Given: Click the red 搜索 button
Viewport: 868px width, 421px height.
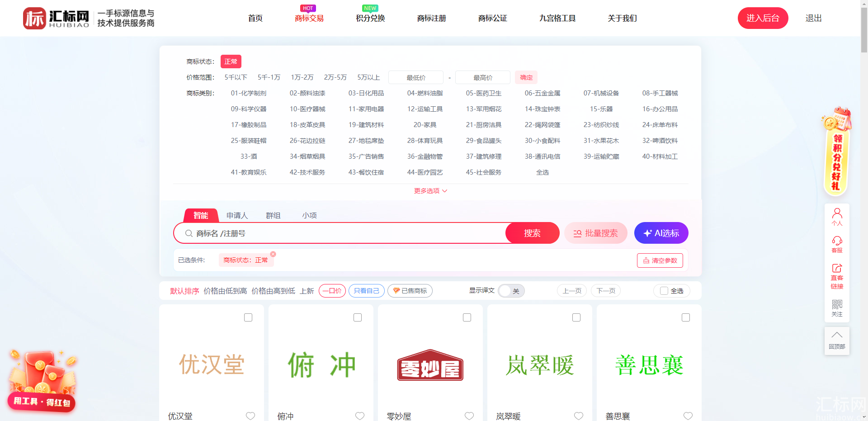Looking at the screenshot, I should (532, 233).
